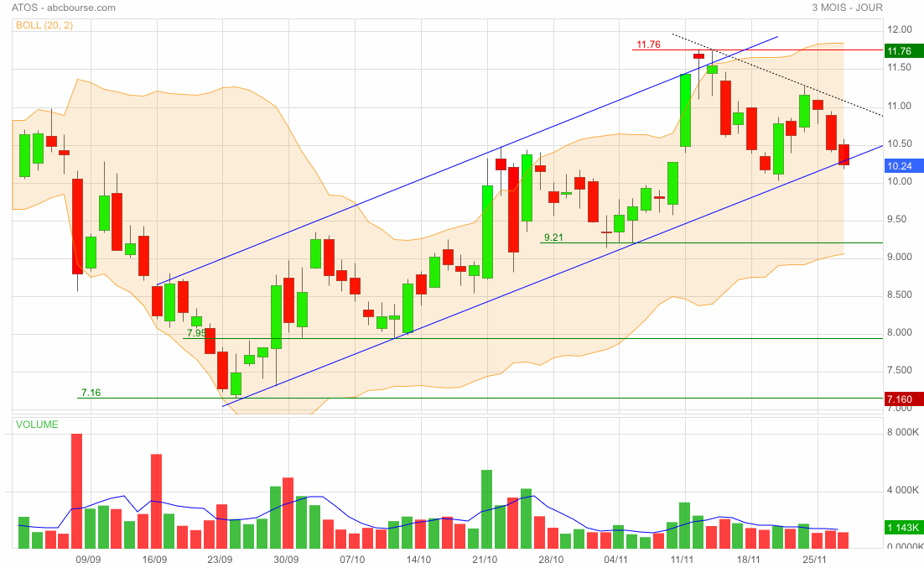This screenshot has height=568, width=924.
Task: Click the 23/09 date label
Action: pyautogui.click(x=220, y=560)
